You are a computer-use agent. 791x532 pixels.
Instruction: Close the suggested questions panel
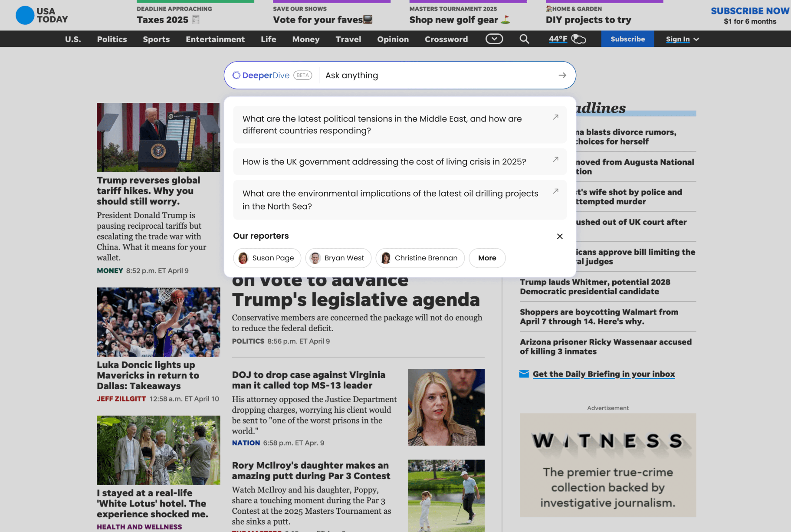[x=560, y=236]
